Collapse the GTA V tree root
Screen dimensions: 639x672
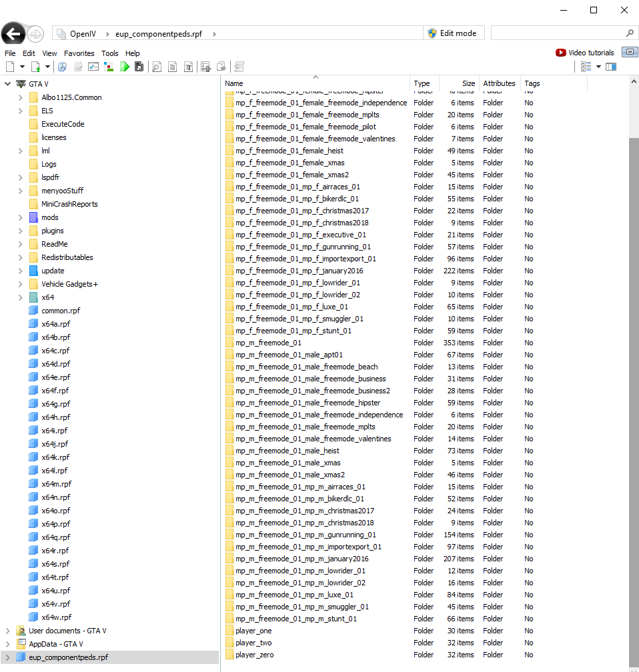click(7, 84)
